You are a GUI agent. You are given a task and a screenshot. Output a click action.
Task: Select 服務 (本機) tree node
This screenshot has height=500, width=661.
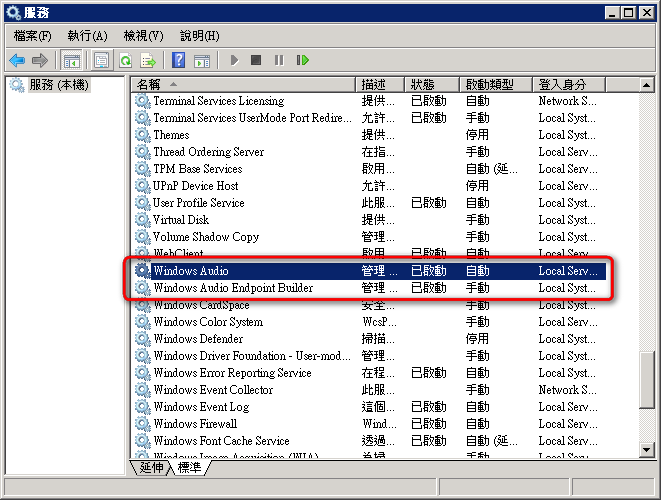click(x=59, y=85)
